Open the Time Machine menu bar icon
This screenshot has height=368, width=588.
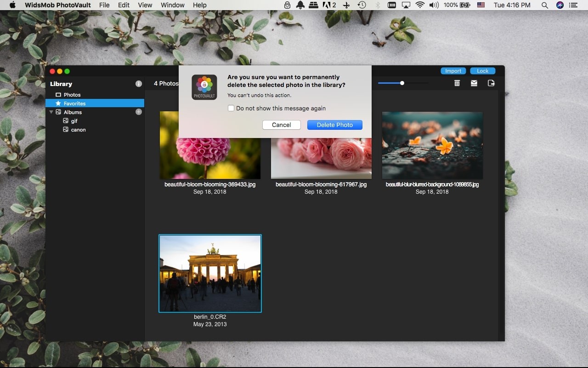pos(362,5)
